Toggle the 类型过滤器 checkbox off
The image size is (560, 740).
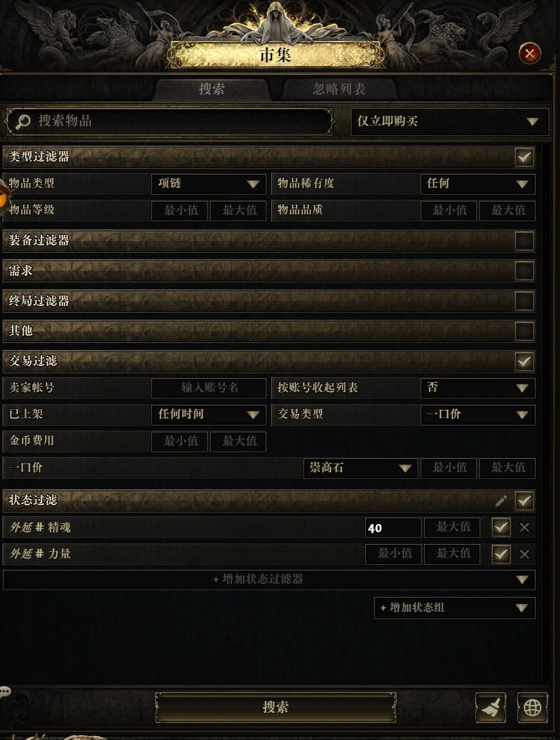pos(524,157)
